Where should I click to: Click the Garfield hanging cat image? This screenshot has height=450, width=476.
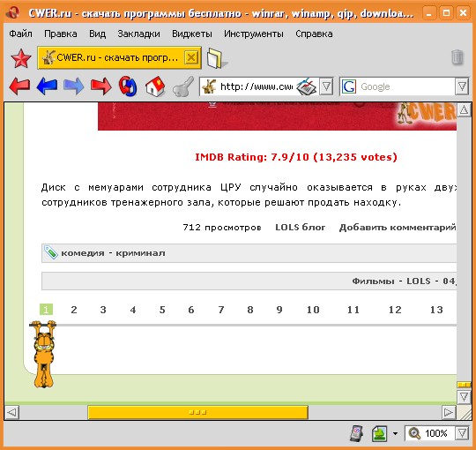click(43, 354)
